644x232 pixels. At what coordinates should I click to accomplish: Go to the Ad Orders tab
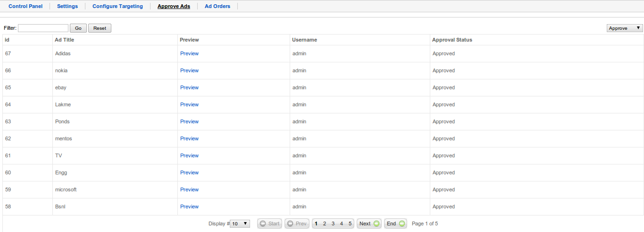217,6
